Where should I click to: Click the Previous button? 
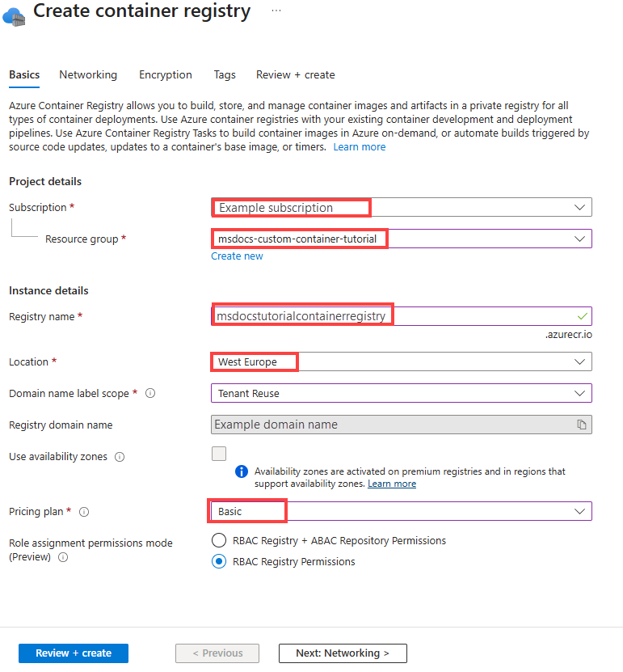click(x=217, y=653)
